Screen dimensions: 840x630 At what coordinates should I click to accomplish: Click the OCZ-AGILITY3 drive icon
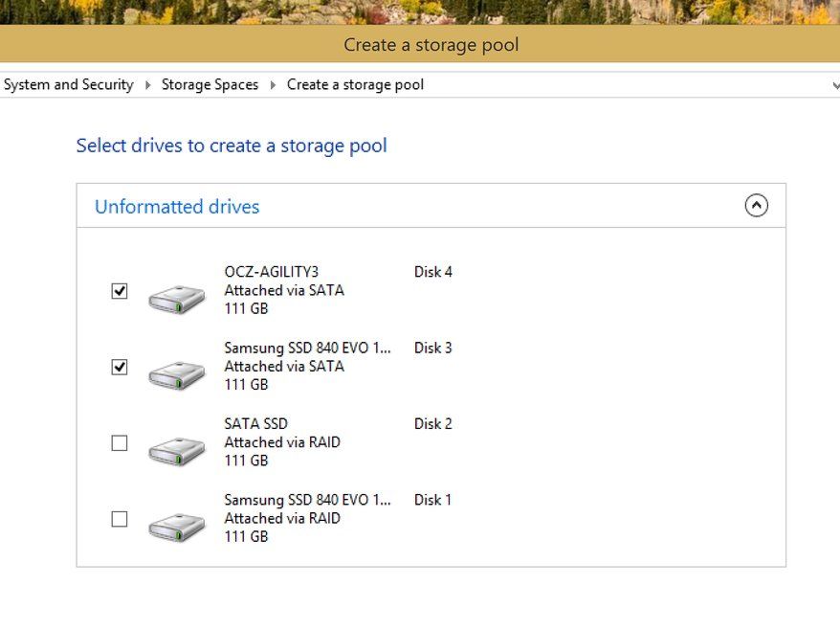pyautogui.click(x=177, y=298)
